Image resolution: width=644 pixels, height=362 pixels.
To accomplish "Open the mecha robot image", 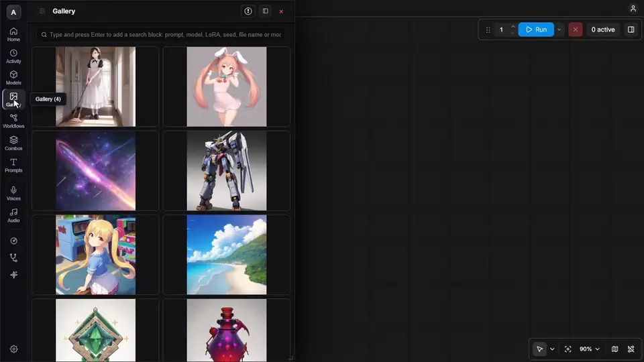I will pos(226,171).
